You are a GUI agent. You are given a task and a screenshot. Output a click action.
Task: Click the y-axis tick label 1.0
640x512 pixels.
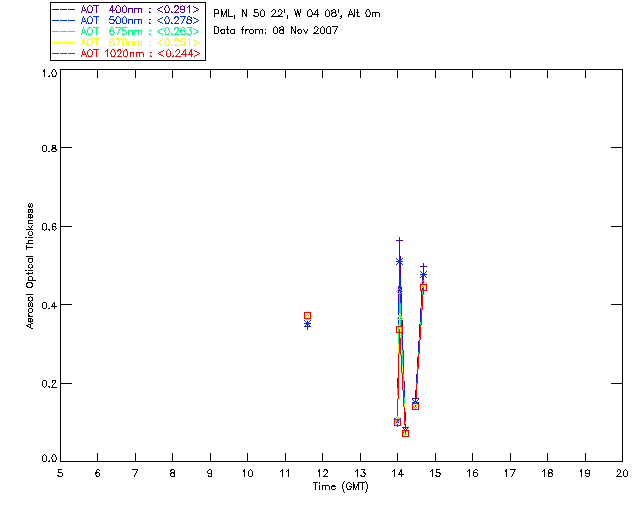pyautogui.click(x=49, y=73)
